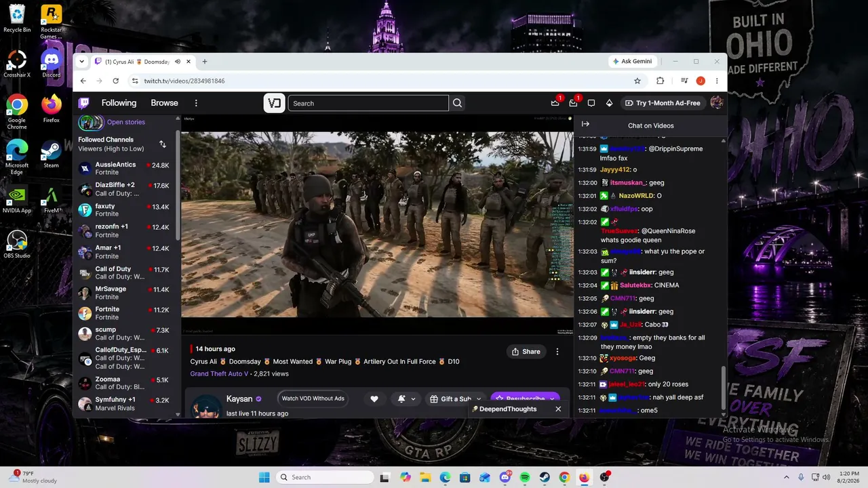Open the NVIDIA App desktop icon
Screen dimensions: 868x488
[17, 200]
